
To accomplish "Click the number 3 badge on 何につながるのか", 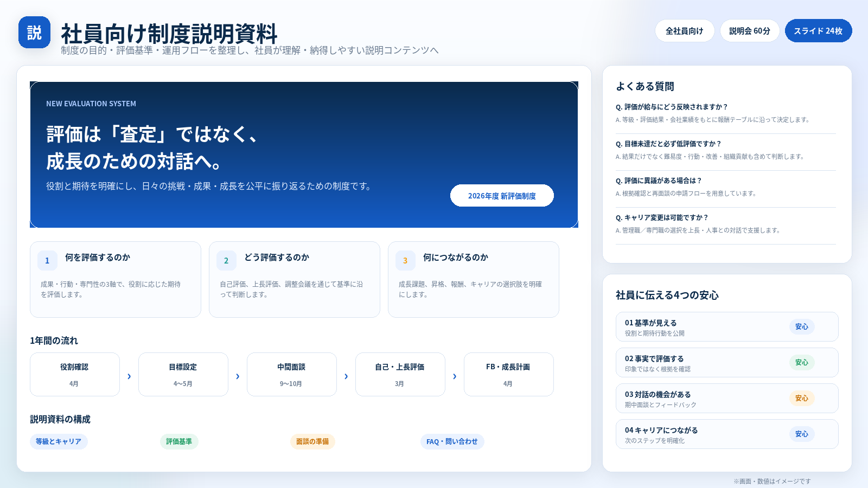I will [x=405, y=260].
